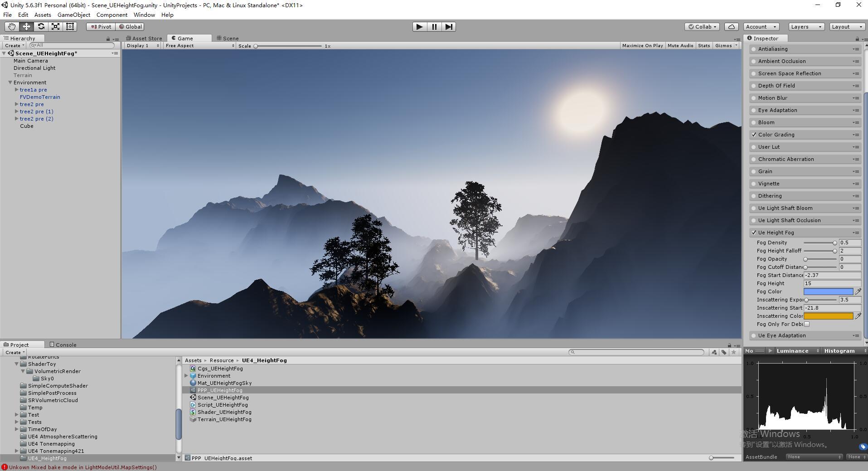Select the Hand tool in the toolbar
Screen dimensions: 868x471
click(x=11, y=26)
